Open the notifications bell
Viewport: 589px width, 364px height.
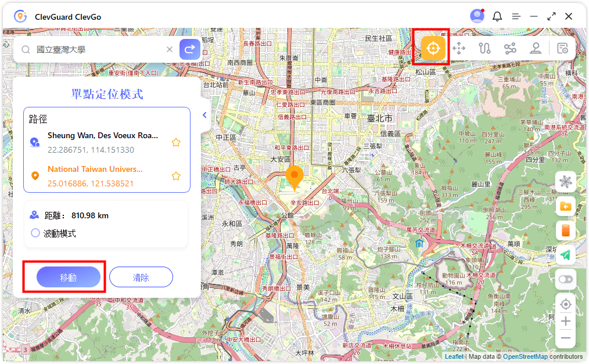click(x=497, y=16)
